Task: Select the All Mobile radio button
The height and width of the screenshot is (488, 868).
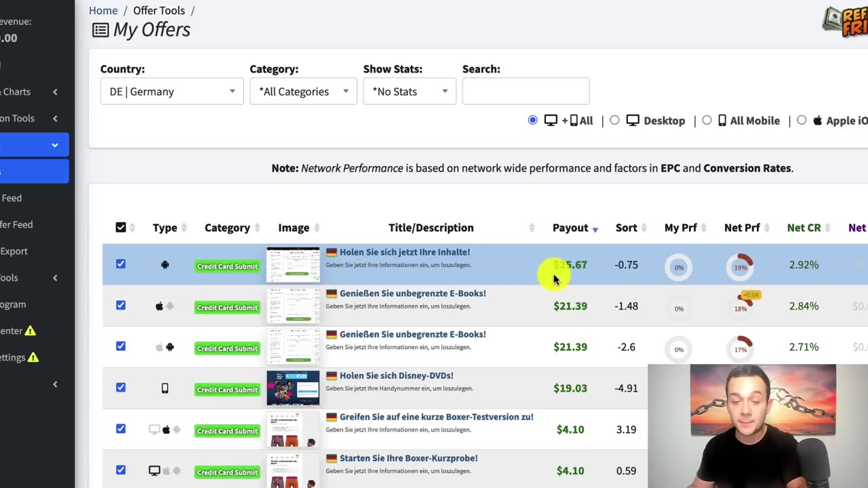Action: (707, 120)
